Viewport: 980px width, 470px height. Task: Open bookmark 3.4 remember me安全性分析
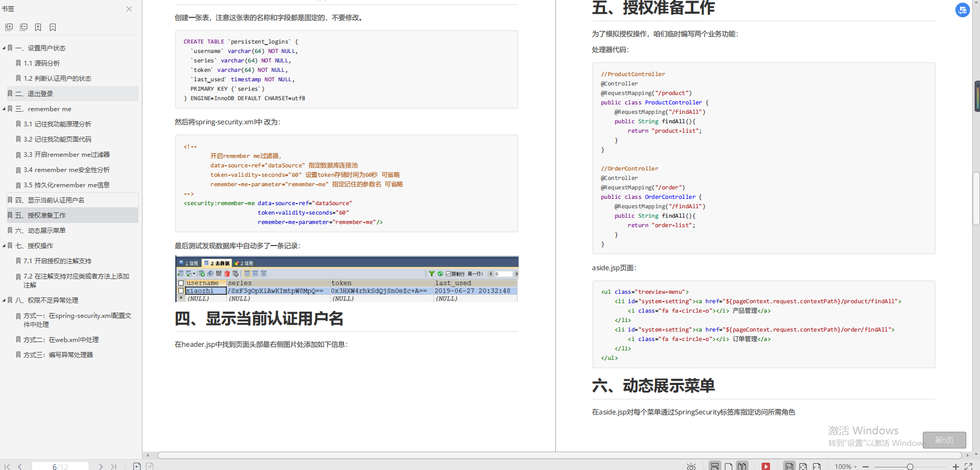[67, 170]
